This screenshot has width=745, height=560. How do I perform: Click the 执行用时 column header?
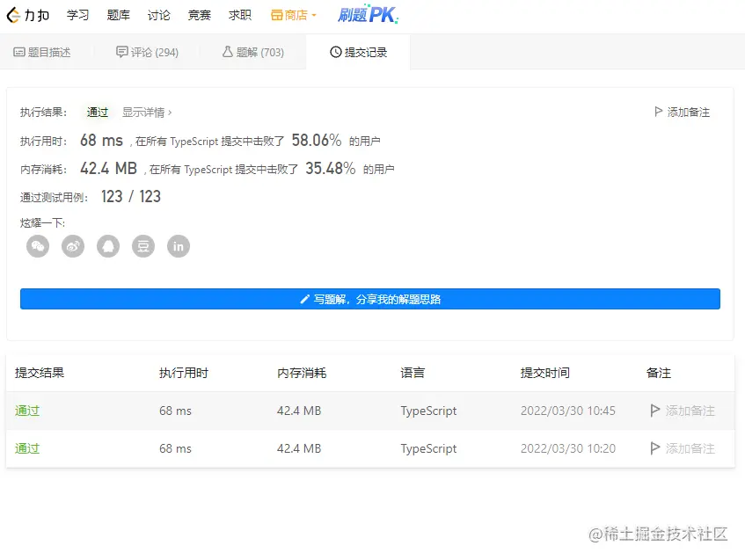coord(184,373)
